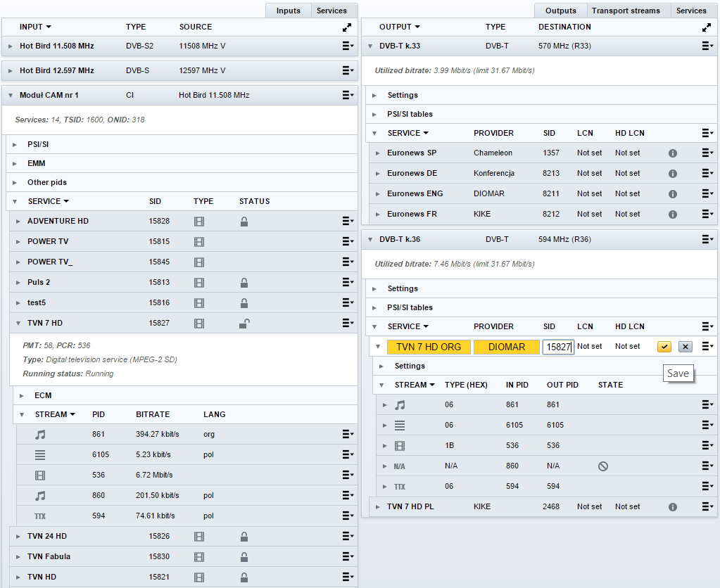
Task: Open the hamburger menu for Hot Bird 11.508 MHz
Action: [x=348, y=46]
